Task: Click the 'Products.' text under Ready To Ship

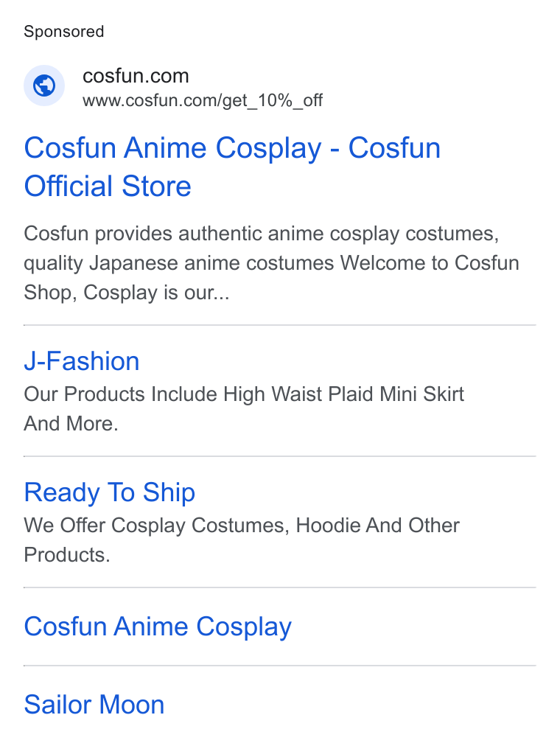Action: (x=67, y=555)
